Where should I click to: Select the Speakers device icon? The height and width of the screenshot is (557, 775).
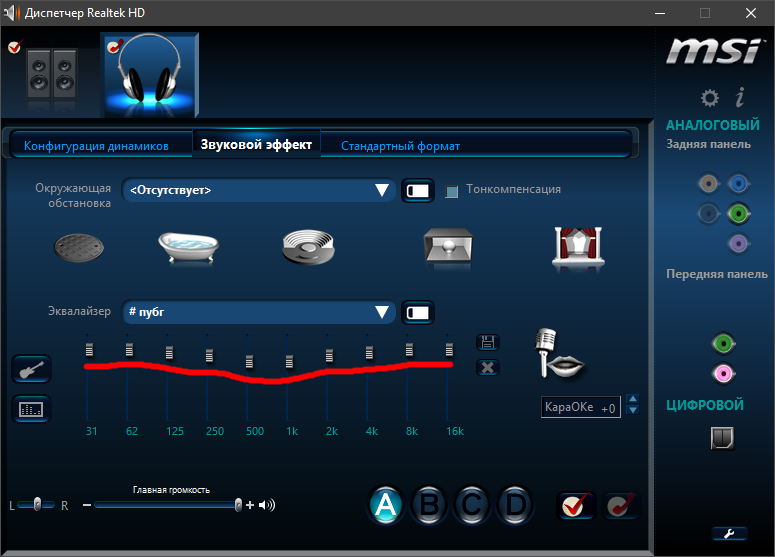coord(51,74)
